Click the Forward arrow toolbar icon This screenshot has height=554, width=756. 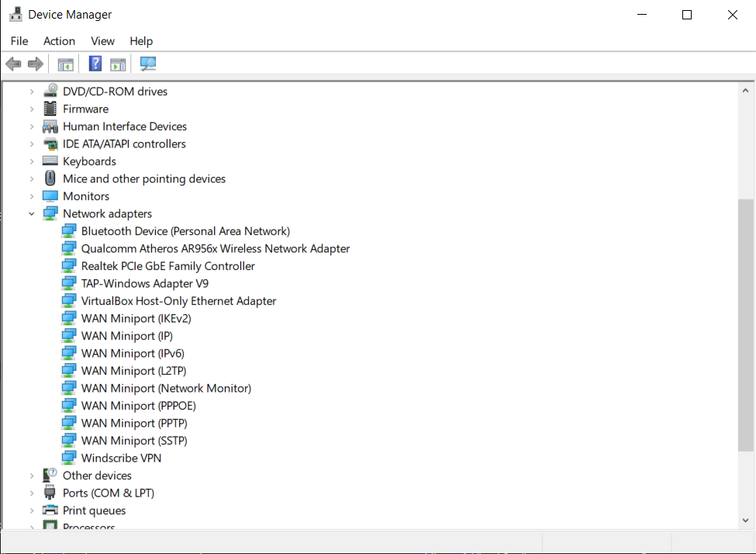coord(36,64)
